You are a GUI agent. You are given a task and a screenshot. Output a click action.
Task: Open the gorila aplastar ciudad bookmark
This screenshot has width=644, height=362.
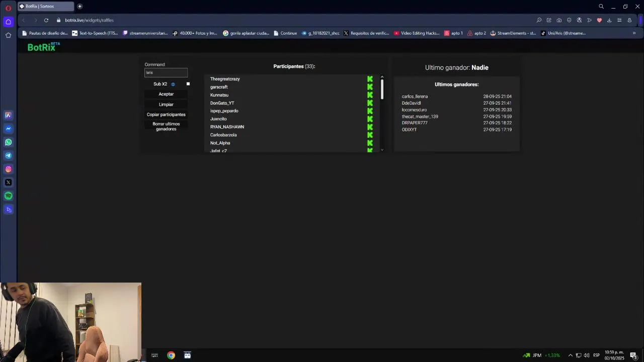[246, 33]
